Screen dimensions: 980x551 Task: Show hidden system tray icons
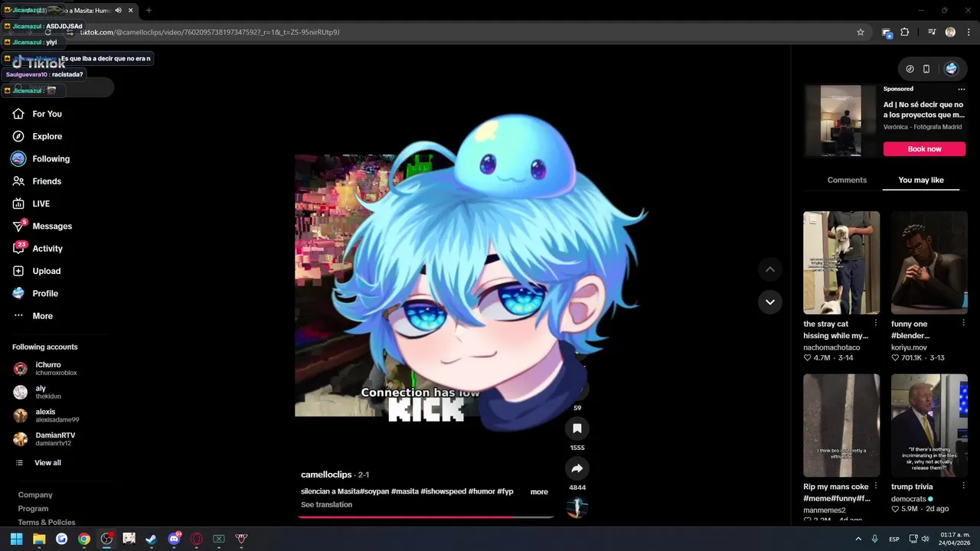click(x=858, y=539)
